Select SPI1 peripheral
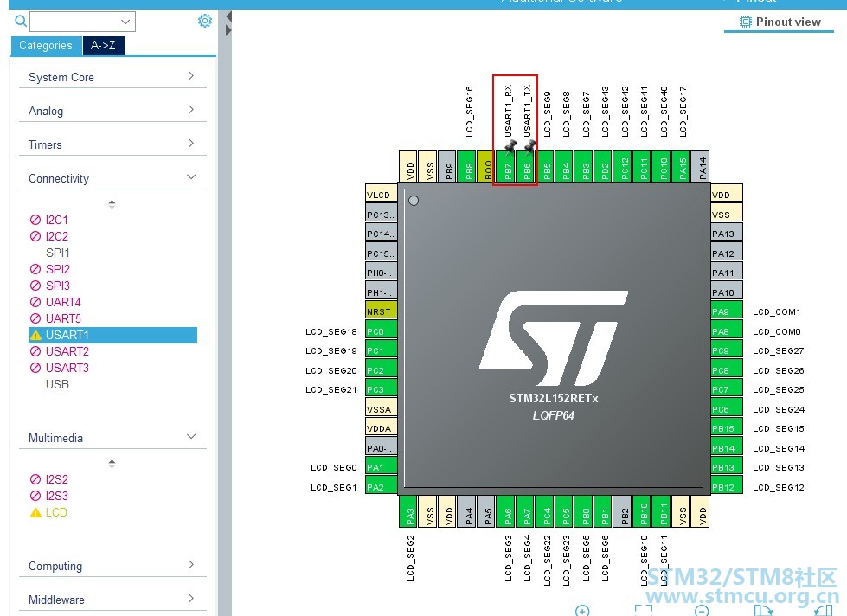847x616 pixels. (x=57, y=253)
